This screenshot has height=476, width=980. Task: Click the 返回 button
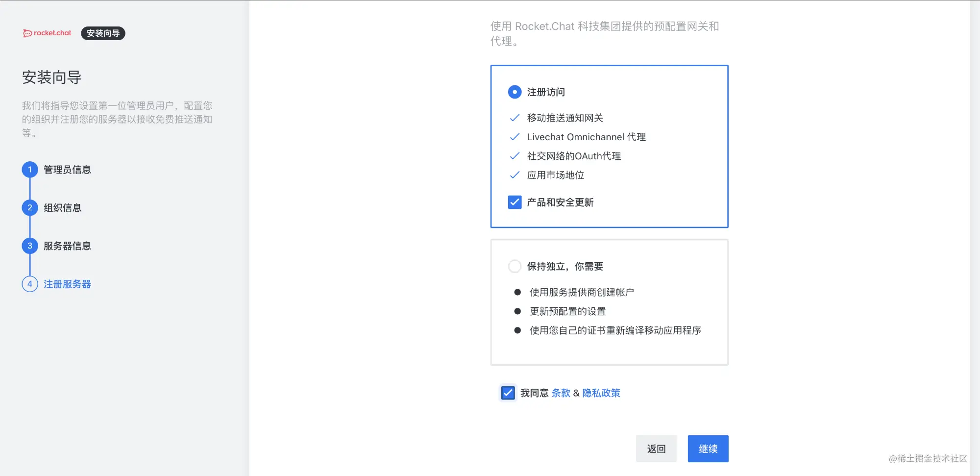click(x=656, y=449)
